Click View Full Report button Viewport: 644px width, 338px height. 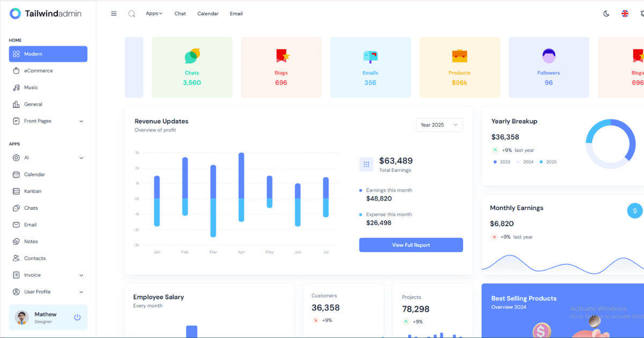[411, 245]
